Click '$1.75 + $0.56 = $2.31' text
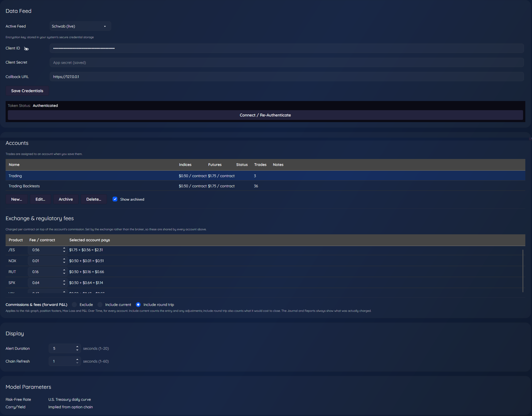532x416 pixels. pos(86,250)
